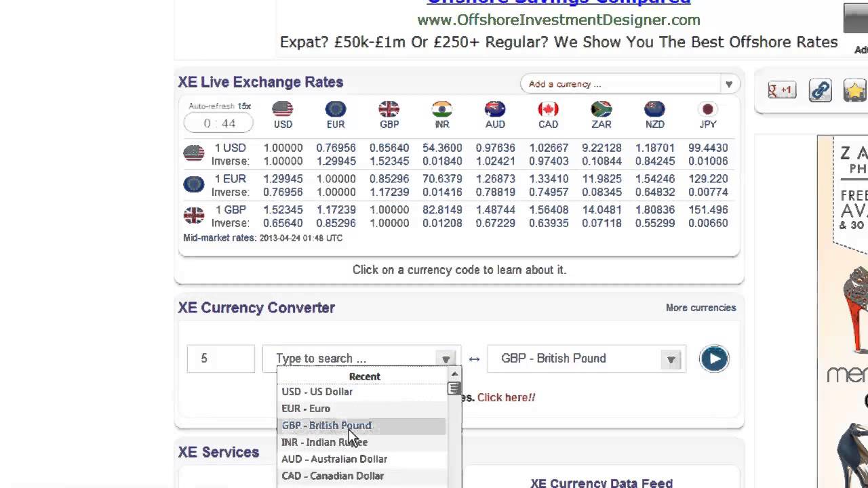
Task: Swap currencies with the double-arrow icon
Action: (x=474, y=359)
